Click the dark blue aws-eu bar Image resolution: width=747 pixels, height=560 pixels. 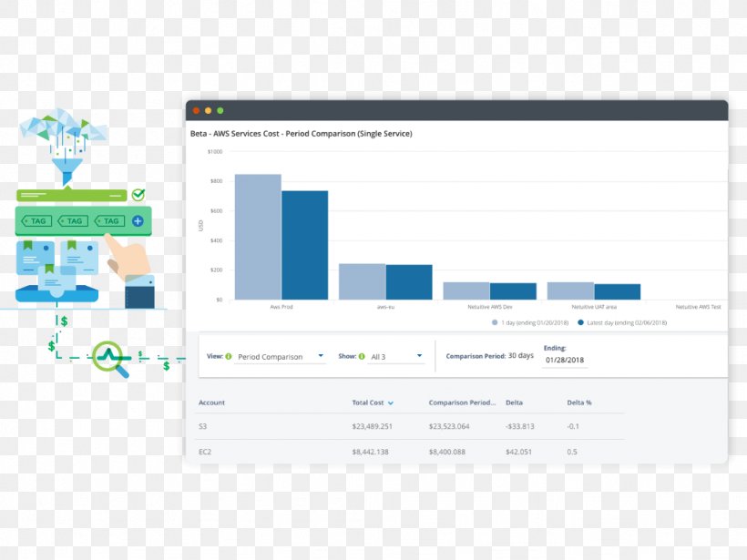point(409,282)
